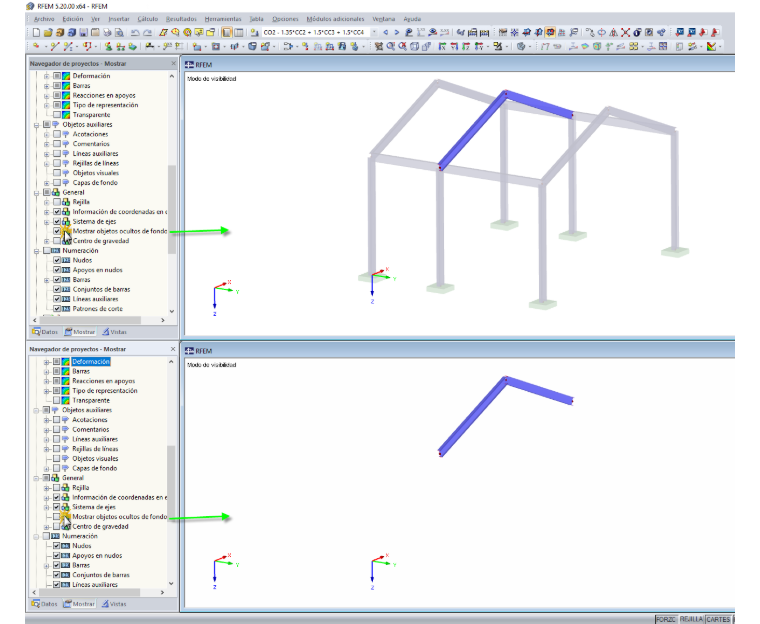Click the view in Y direction icon
760x624 pixels.
pyautogui.click(x=454, y=47)
